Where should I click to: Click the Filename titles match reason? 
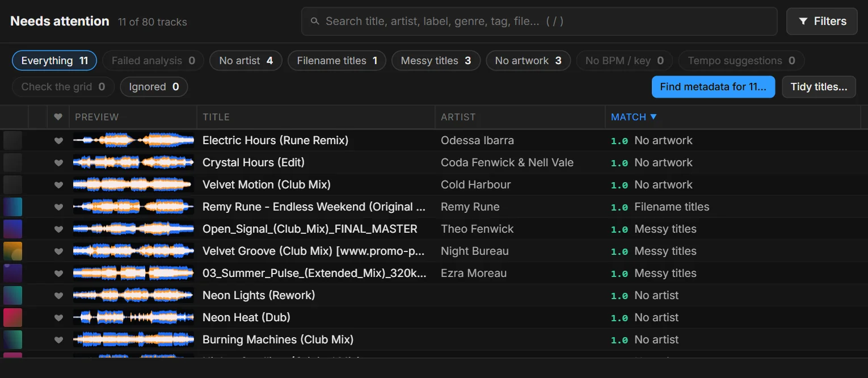tap(672, 207)
